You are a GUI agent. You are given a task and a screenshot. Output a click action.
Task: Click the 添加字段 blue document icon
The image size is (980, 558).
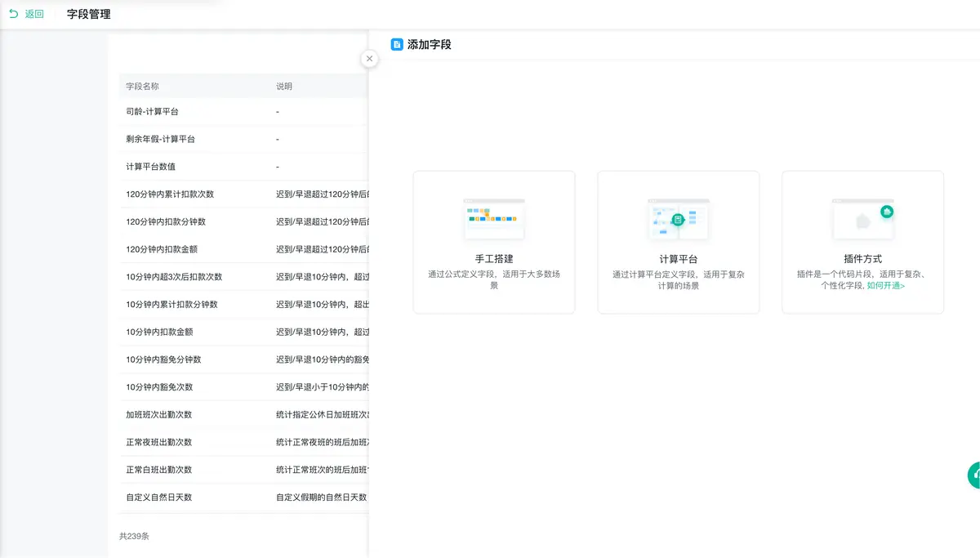(x=397, y=44)
